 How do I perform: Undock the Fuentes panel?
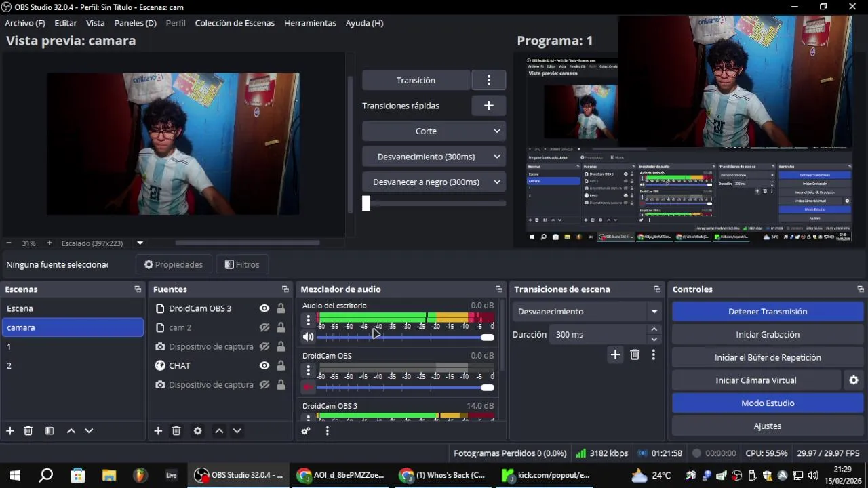tap(285, 289)
